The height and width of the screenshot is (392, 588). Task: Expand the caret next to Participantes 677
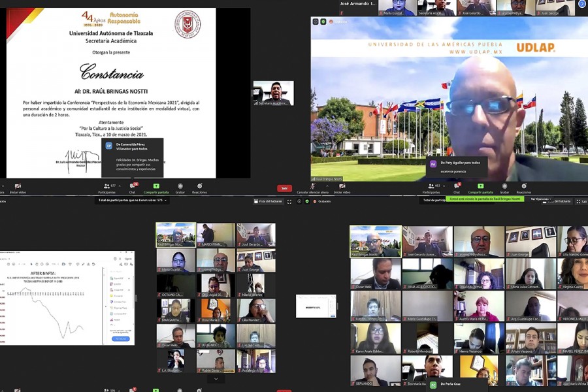point(120,186)
